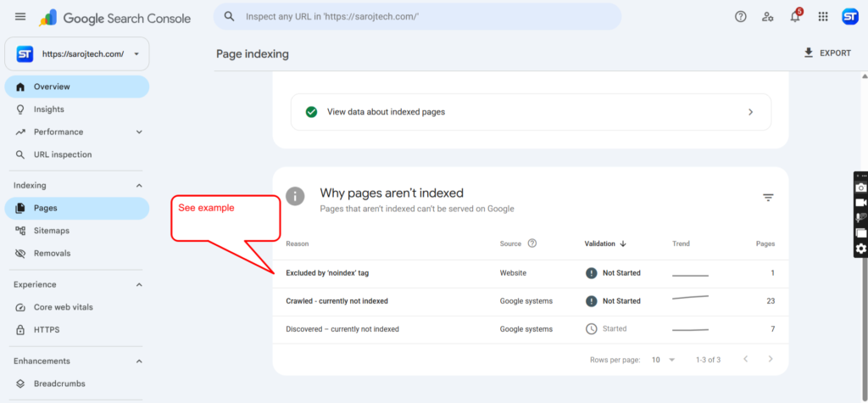Click the trend line of Crawled row
Screen dimensions: 868x403
click(x=690, y=299)
